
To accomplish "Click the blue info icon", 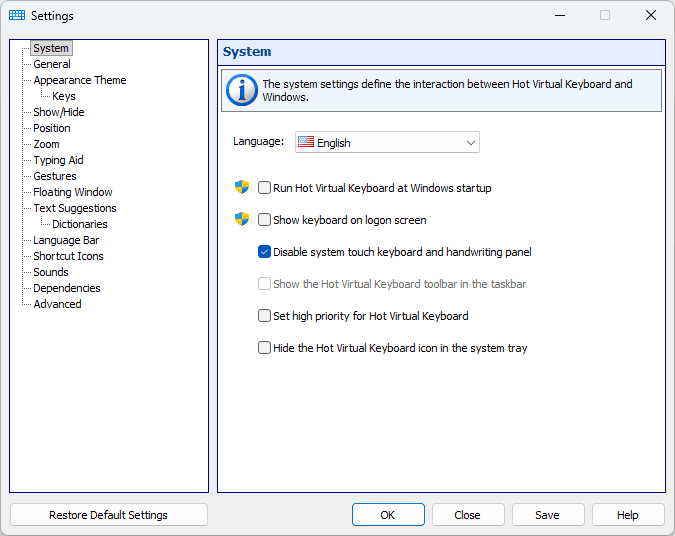I will (242, 90).
